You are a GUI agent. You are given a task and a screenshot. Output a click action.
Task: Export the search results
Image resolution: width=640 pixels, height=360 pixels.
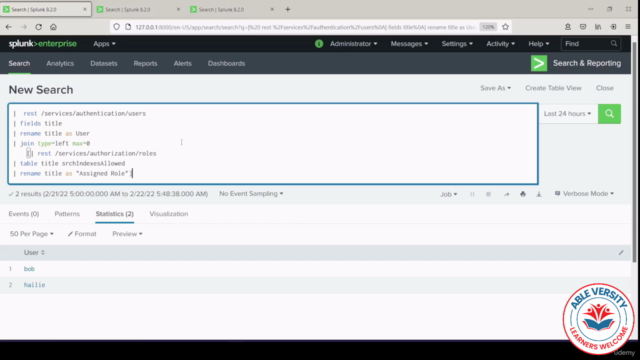tap(539, 194)
